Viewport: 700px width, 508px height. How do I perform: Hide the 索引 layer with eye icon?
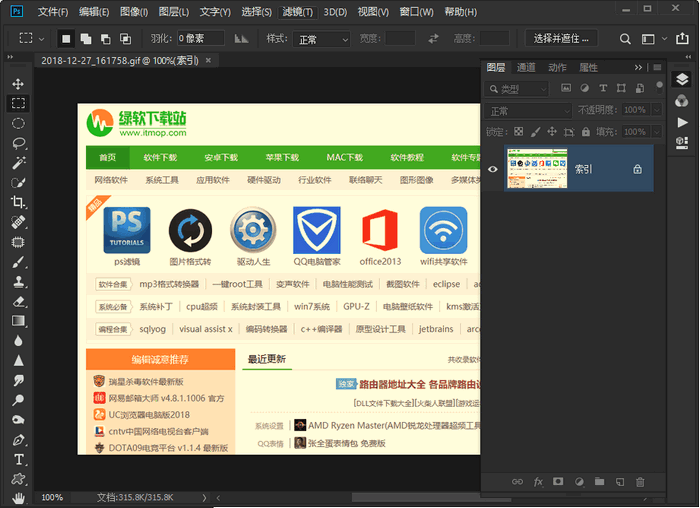click(x=492, y=169)
